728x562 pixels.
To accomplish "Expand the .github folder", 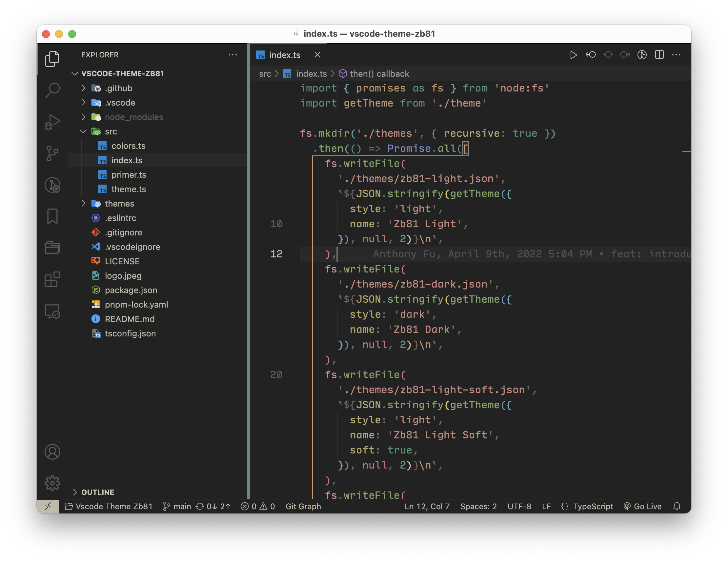I will pos(158,88).
